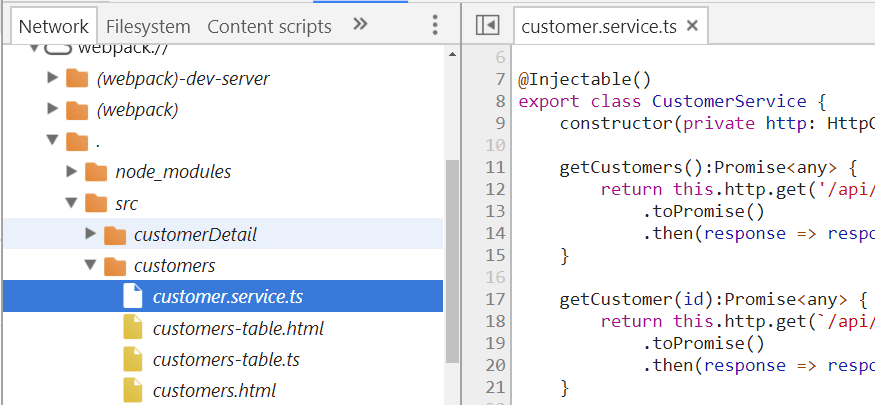This screenshot has width=875, height=405.
Task: Click the customers folder icon
Action: coord(115,266)
